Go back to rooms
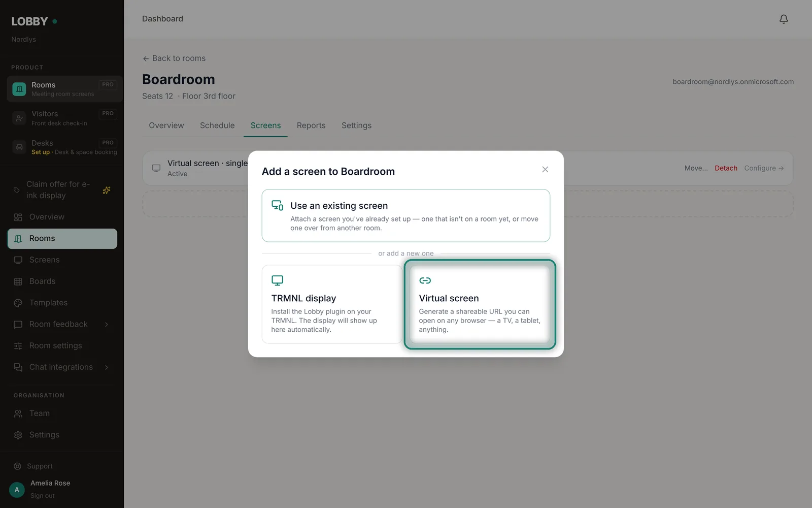The height and width of the screenshot is (508, 812). (x=174, y=58)
